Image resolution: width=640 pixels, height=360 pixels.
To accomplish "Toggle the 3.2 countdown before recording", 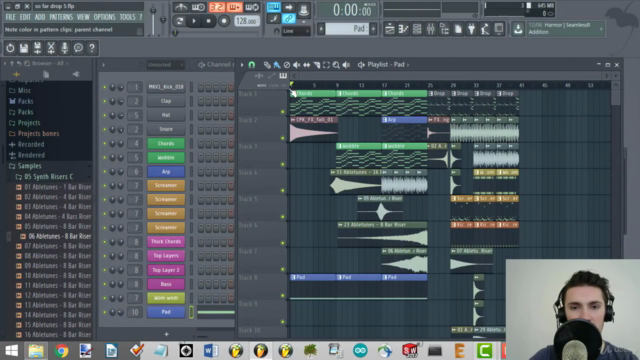I will (216, 7).
